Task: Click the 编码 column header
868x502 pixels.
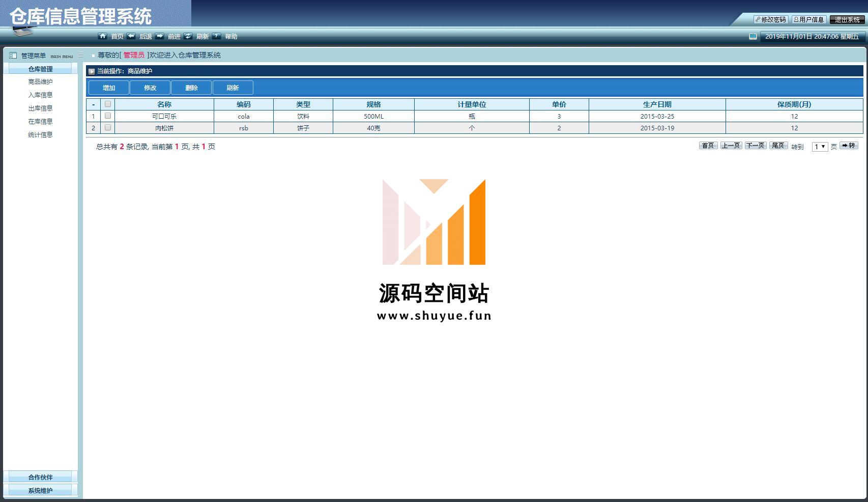Action: pyautogui.click(x=244, y=104)
